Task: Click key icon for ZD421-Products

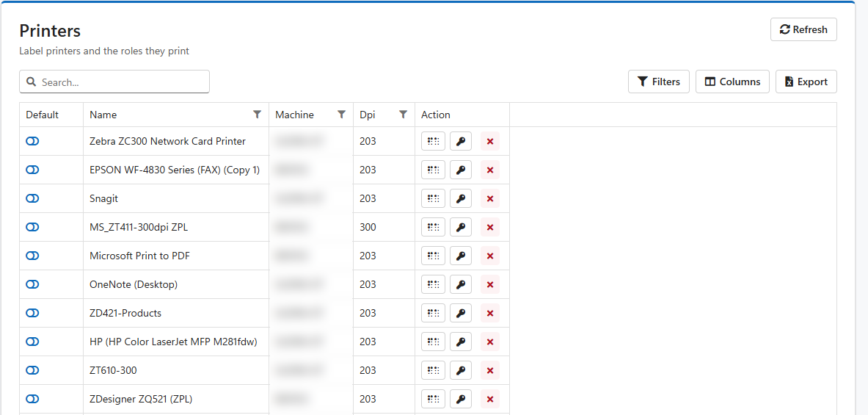Action: [461, 313]
